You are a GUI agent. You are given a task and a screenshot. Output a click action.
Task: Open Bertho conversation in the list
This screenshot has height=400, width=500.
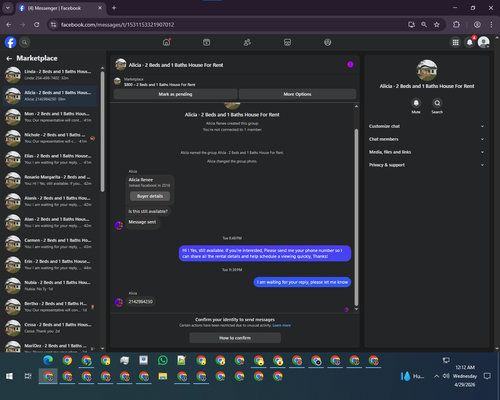coord(50,307)
